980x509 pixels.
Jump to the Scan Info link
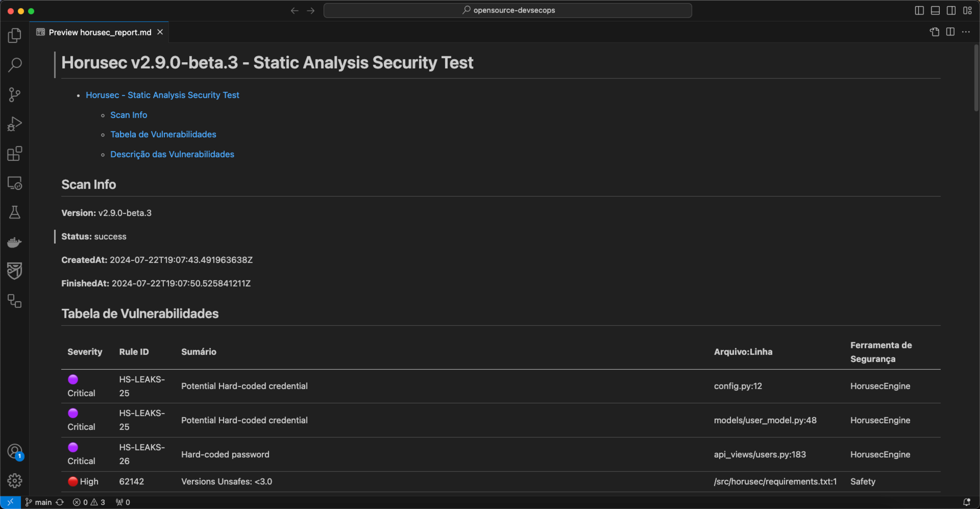[x=128, y=115]
